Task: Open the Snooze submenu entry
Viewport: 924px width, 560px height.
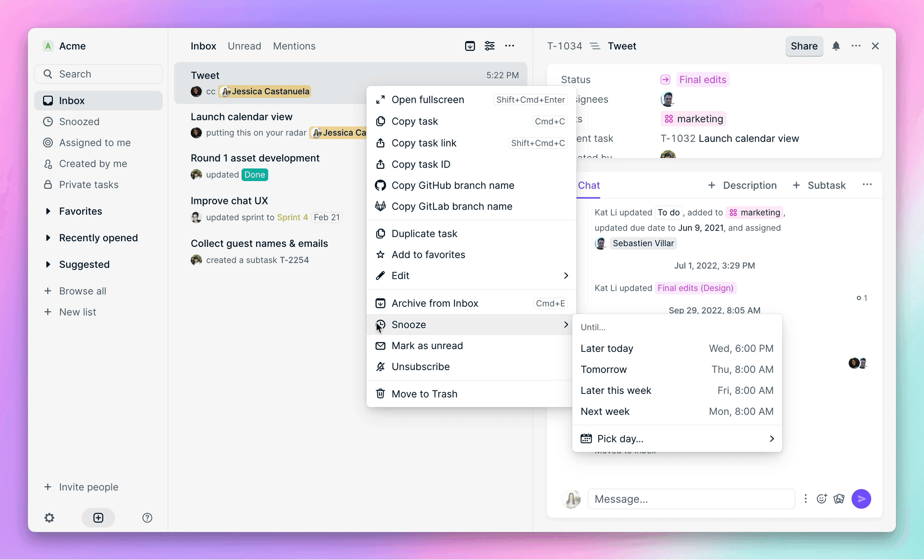Action: [x=471, y=324]
